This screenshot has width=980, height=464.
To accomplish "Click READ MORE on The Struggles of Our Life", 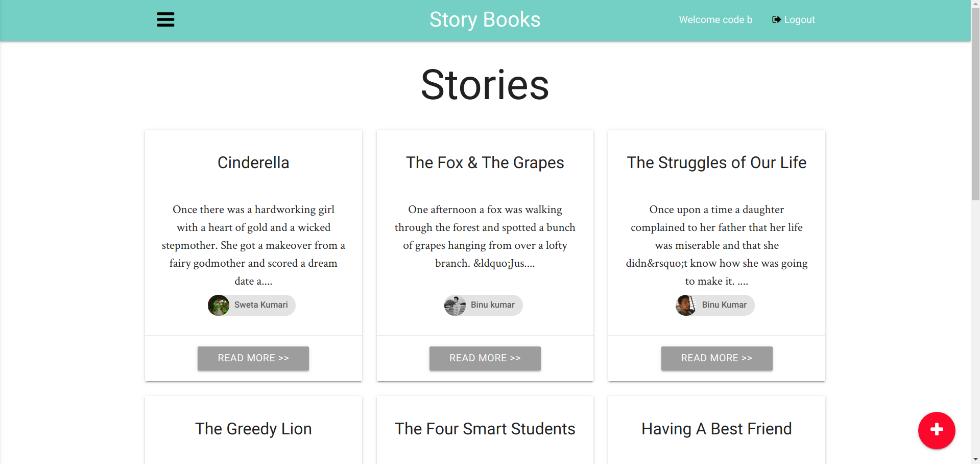I will pyautogui.click(x=716, y=358).
